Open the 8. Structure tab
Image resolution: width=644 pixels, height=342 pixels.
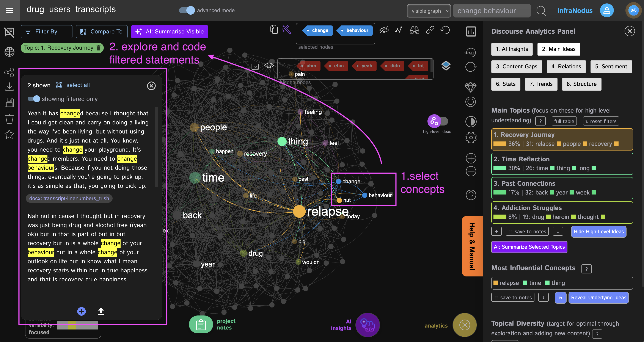click(x=581, y=84)
